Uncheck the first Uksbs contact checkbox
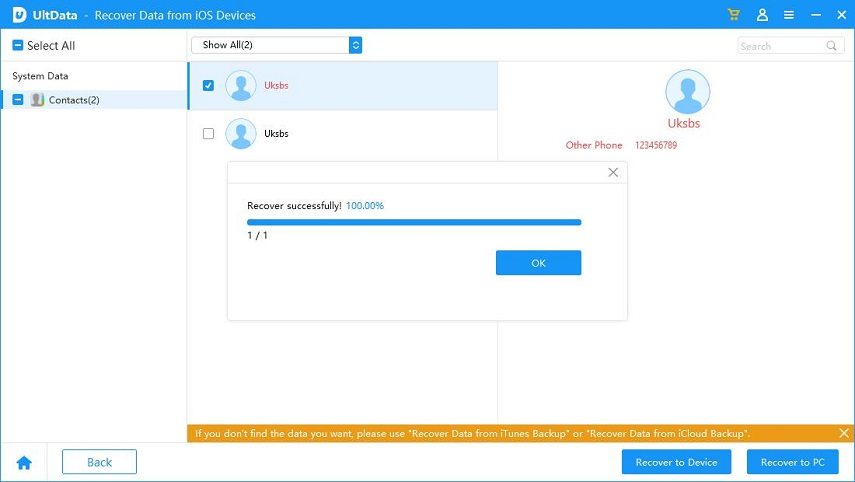 click(x=208, y=86)
